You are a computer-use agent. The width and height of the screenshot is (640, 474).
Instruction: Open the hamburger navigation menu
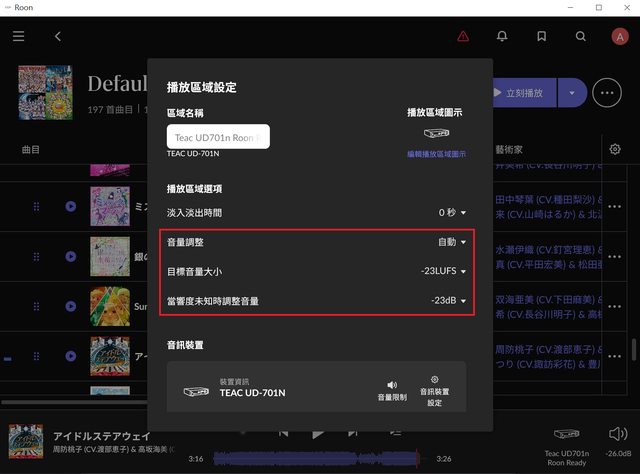coord(19,36)
